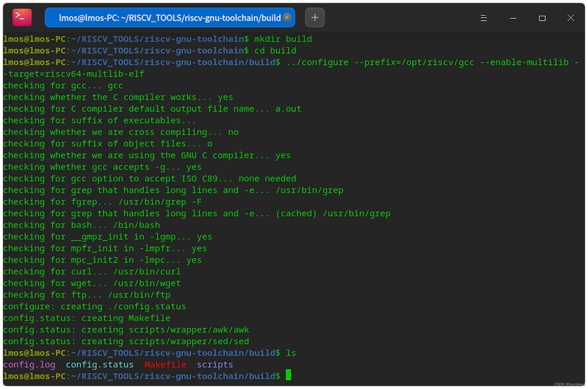Click the terminal application icon in the title bar

(22, 17)
